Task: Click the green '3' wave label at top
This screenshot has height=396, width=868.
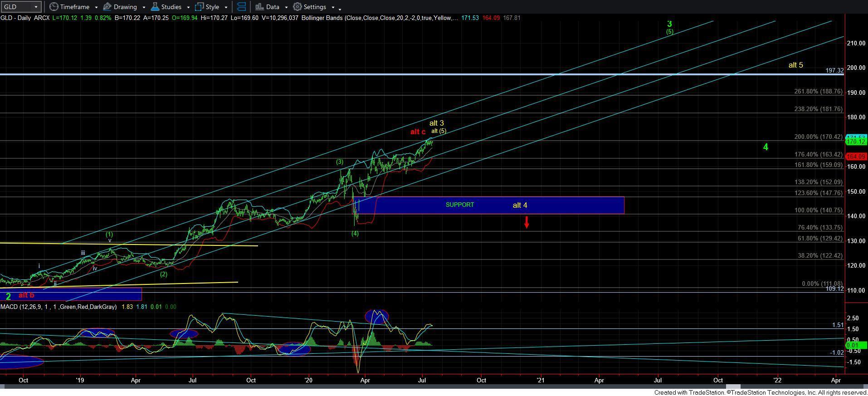Action: coord(669,24)
